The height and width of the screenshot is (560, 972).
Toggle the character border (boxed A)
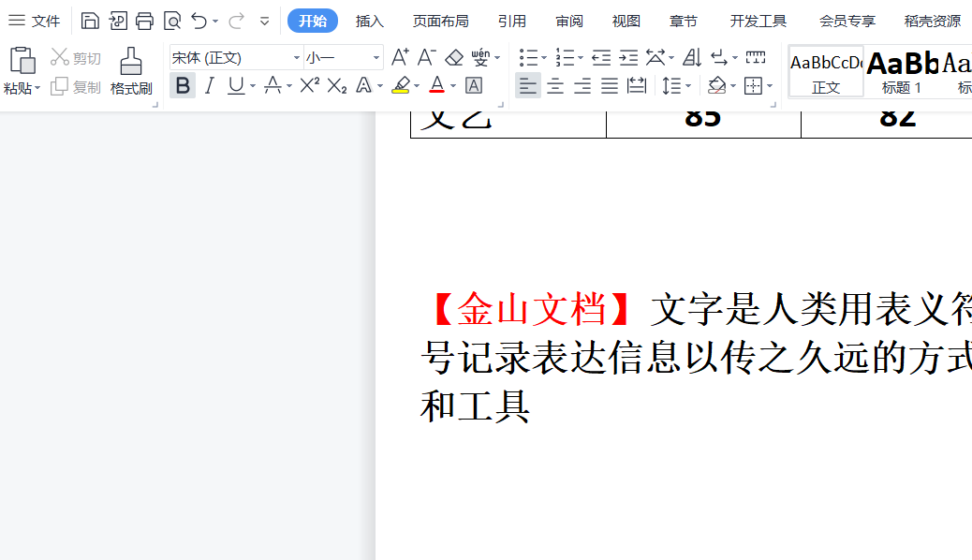tap(474, 85)
